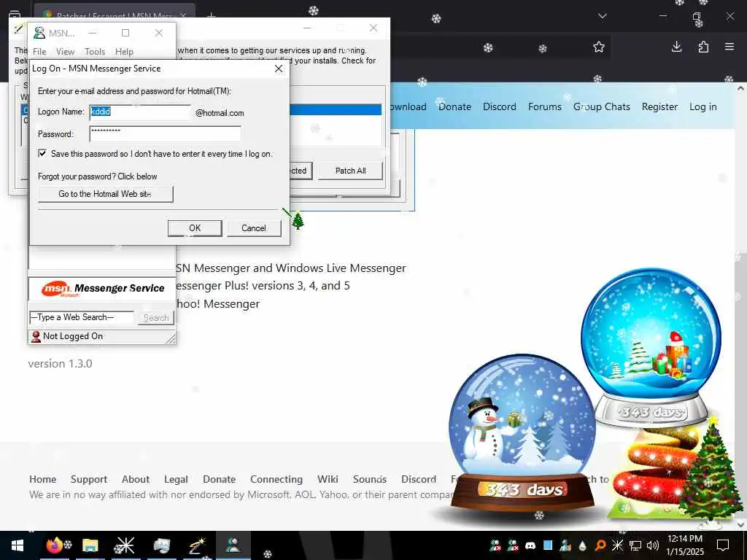Screen dimensions: 747x560
Task: List all tabs with Firefox chevron
Action: (602, 16)
